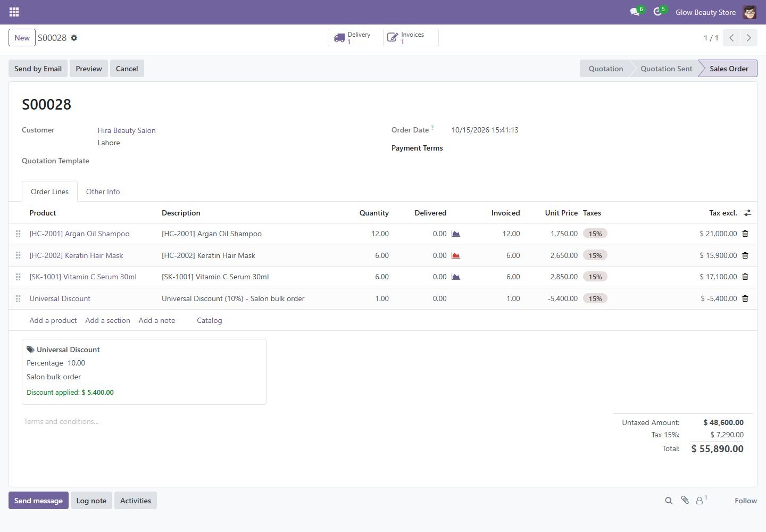Follow this sales order

(746, 501)
